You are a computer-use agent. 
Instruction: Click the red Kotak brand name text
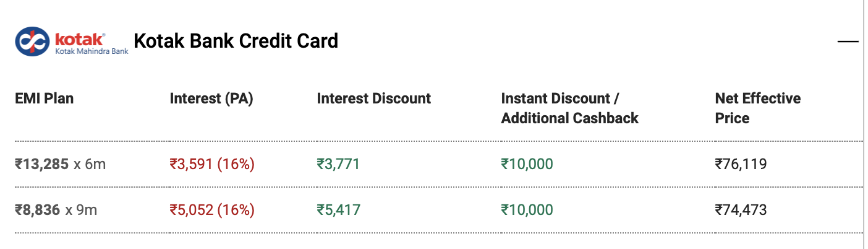click(x=80, y=38)
